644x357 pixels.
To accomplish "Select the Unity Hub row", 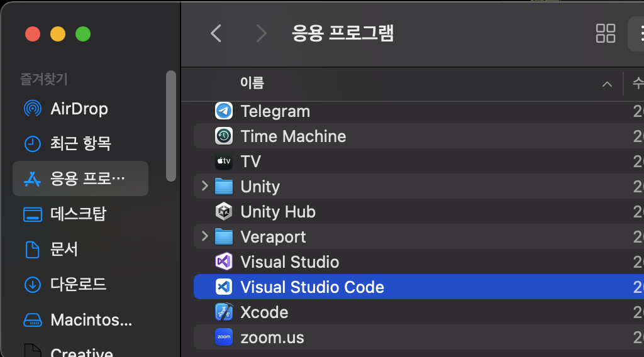I will [418, 211].
